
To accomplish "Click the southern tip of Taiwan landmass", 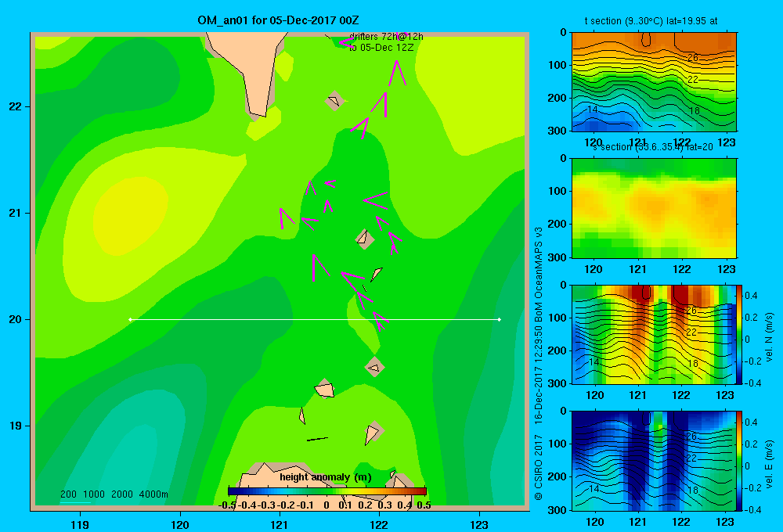I will pos(258,117).
